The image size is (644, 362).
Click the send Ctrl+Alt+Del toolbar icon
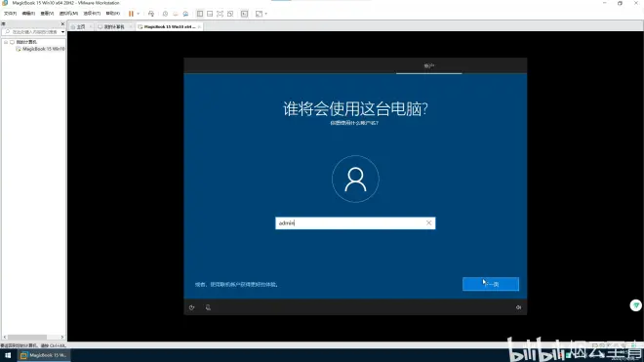click(151, 14)
